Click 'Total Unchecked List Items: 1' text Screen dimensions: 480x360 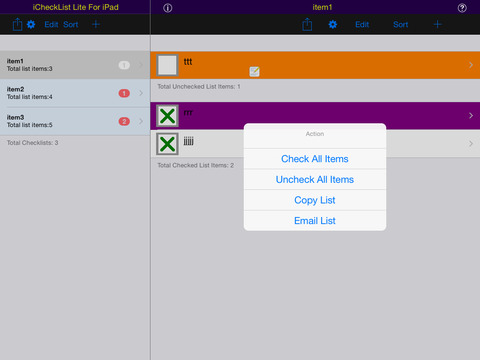[199, 87]
